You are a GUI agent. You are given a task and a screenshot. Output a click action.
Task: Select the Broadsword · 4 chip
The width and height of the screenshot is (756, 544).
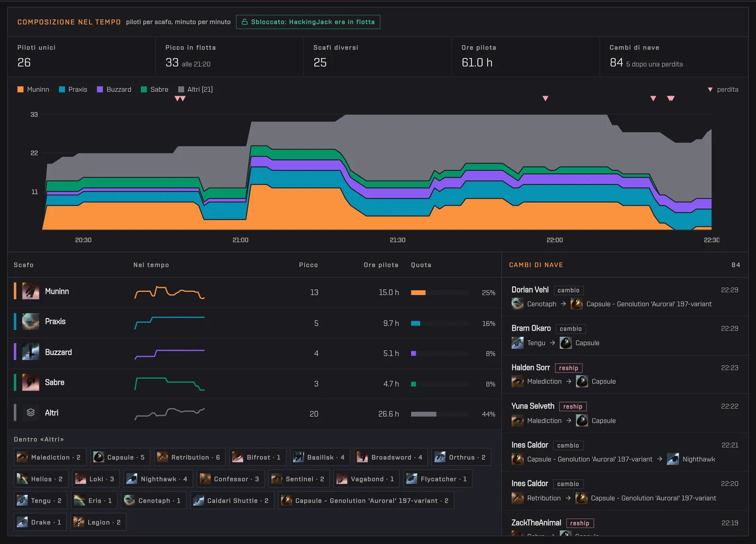click(391, 457)
